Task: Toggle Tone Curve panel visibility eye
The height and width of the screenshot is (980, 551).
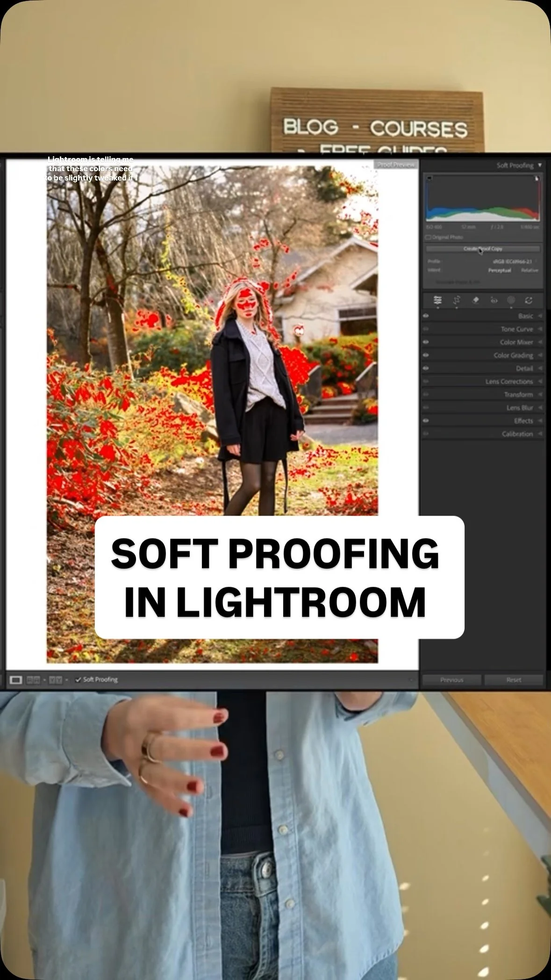Action: pos(426,329)
